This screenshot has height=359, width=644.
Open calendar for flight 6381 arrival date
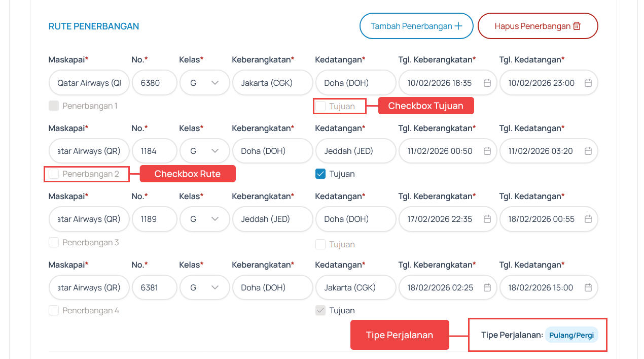coord(588,287)
